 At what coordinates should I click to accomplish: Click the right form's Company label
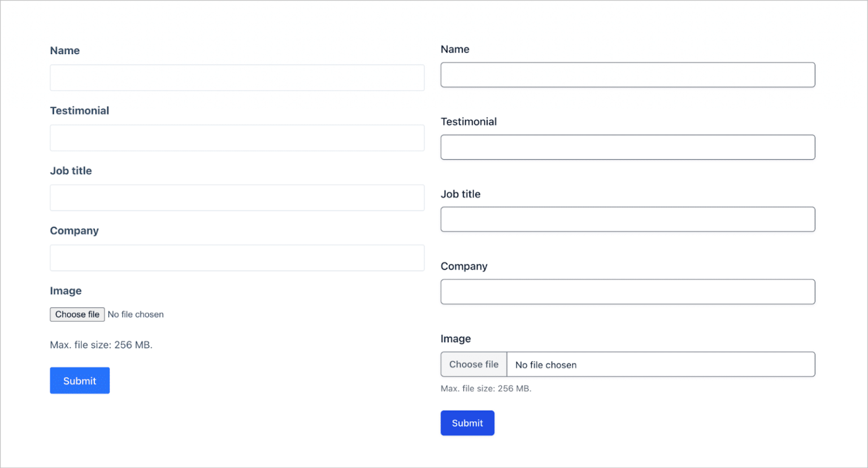(464, 266)
